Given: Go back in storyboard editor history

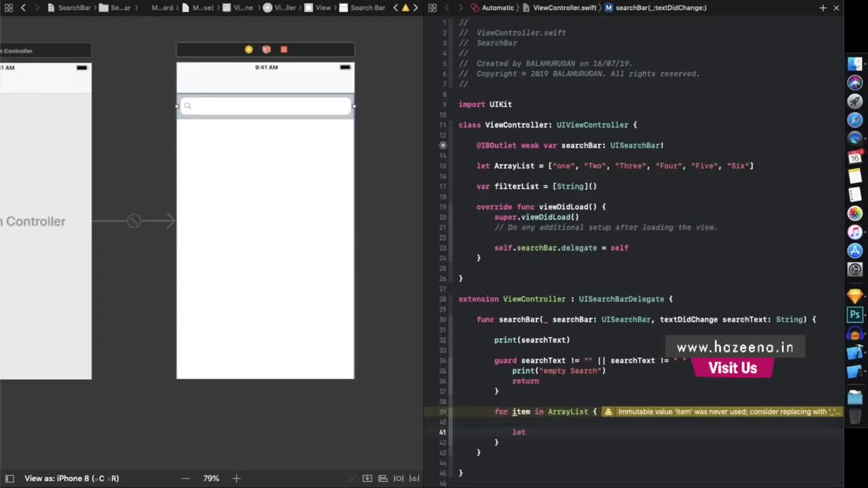Looking at the screenshot, I should 23,7.
